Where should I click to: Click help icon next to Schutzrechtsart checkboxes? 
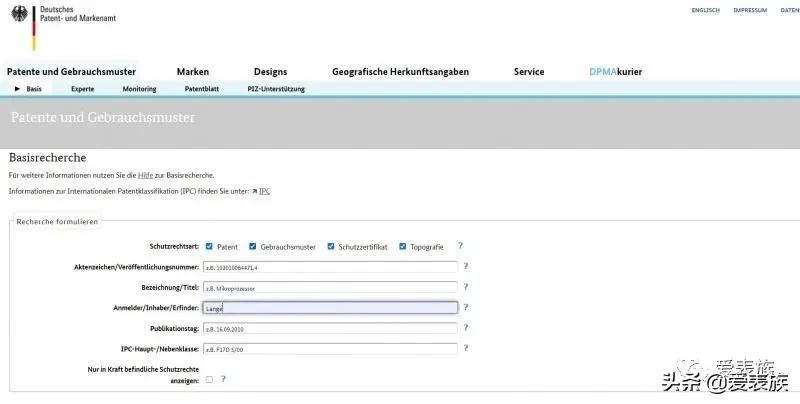click(460, 246)
